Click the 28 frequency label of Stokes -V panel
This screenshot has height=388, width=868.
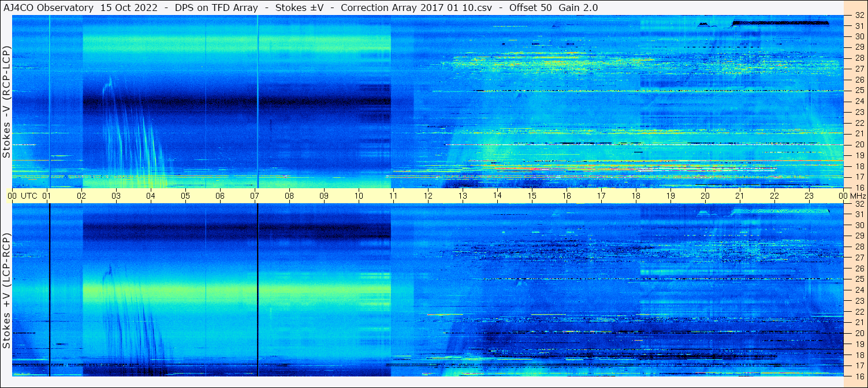click(x=859, y=58)
